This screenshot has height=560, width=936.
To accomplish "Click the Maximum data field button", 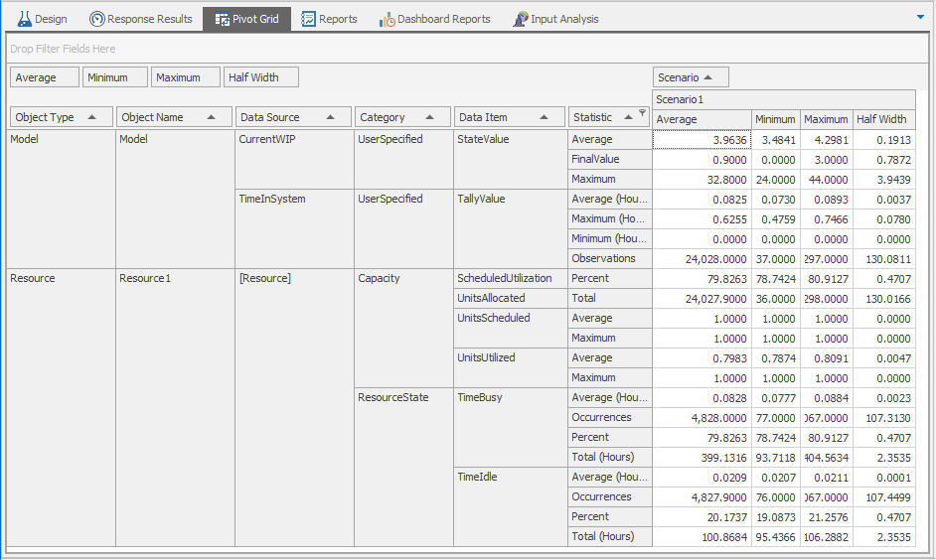I will pos(186,77).
